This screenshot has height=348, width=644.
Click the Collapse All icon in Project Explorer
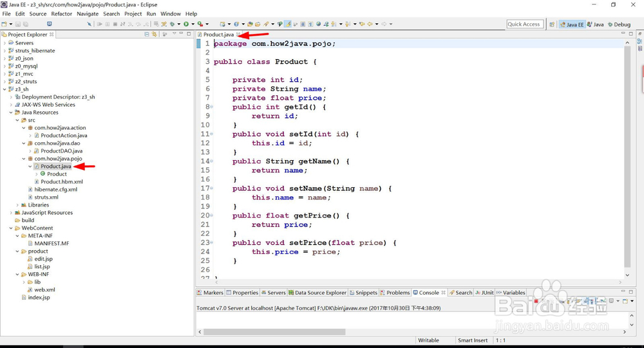pyautogui.click(x=147, y=34)
